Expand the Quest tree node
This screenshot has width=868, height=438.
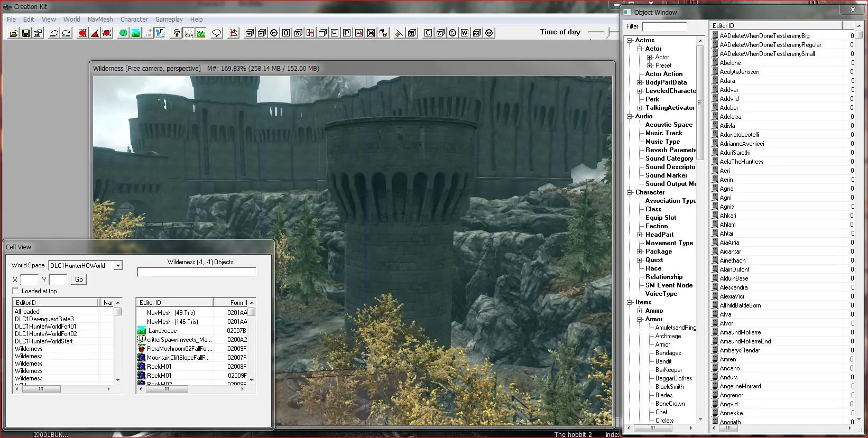pos(639,260)
